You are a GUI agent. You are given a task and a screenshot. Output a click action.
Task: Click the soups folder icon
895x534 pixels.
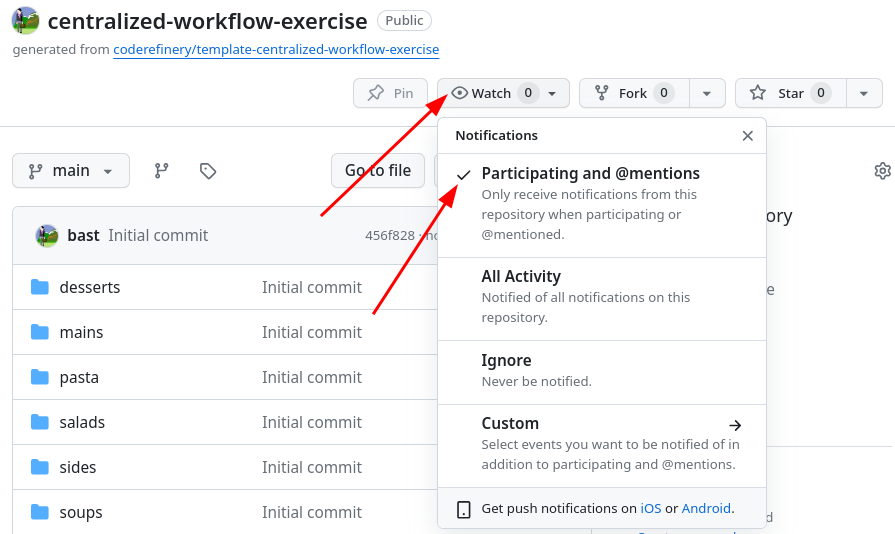(x=40, y=512)
